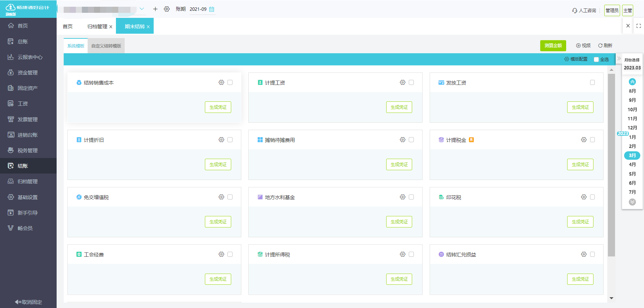The width and height of the screenshot is (644, 308).
Task: Click the calendar icon beside 账期 2021-09
Action: [212, 9]
